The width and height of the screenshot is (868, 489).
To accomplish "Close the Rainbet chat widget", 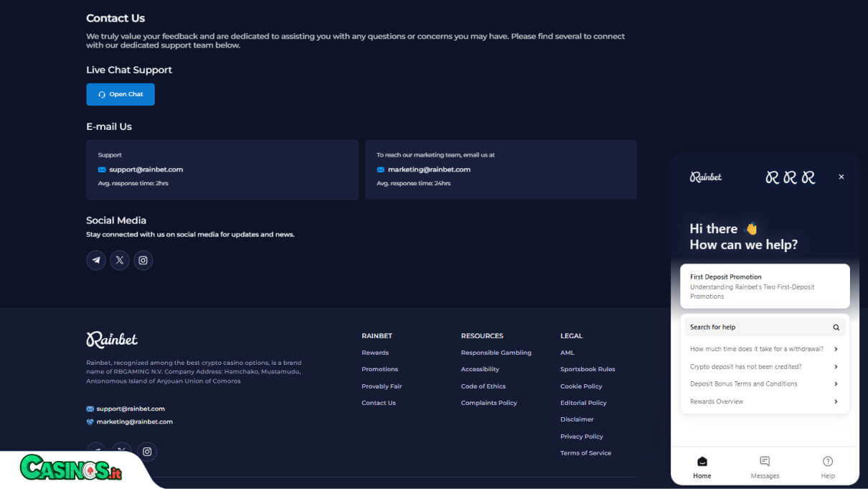I will click(x=841, y=177).
